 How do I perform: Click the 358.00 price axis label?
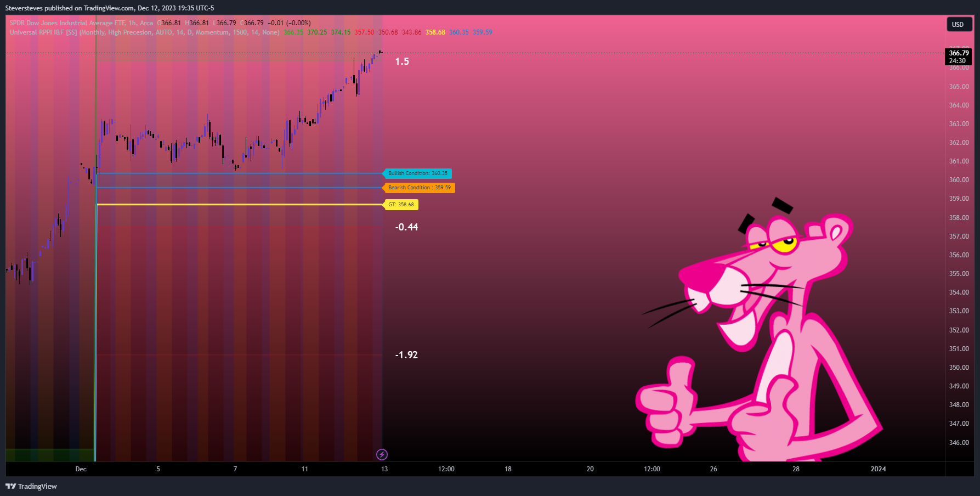tap(959, 218)
